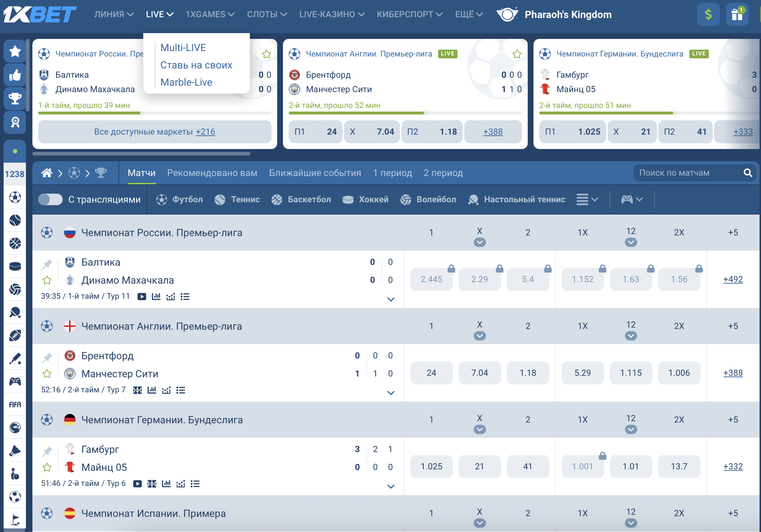Click the dollar deposit icon
The width and height of the screenshot is (761, 532).
click(708, 15)
